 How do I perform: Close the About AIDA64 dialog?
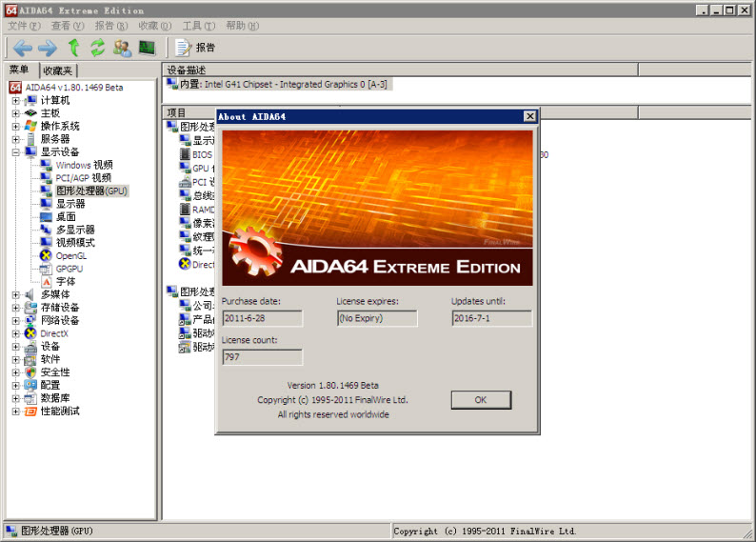click(530, 116)
